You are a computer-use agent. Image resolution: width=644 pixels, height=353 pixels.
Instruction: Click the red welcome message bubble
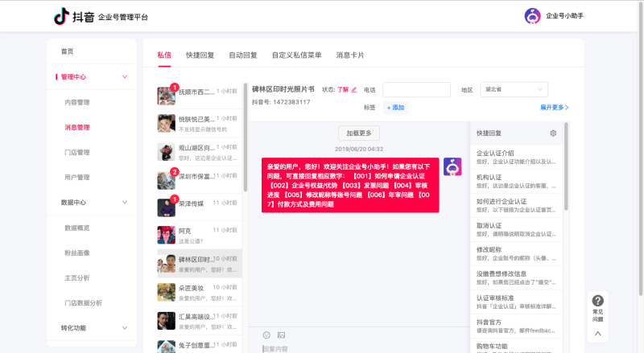pos(350,185)
